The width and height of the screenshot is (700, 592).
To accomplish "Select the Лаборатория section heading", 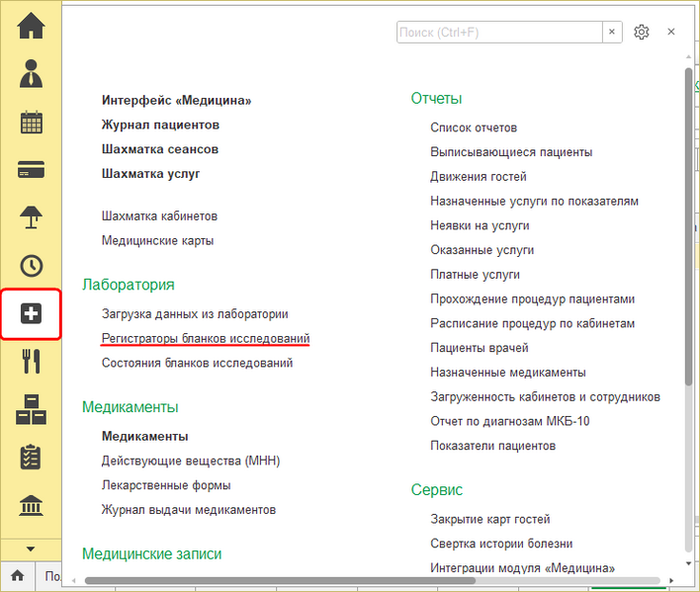I will 129,285.
